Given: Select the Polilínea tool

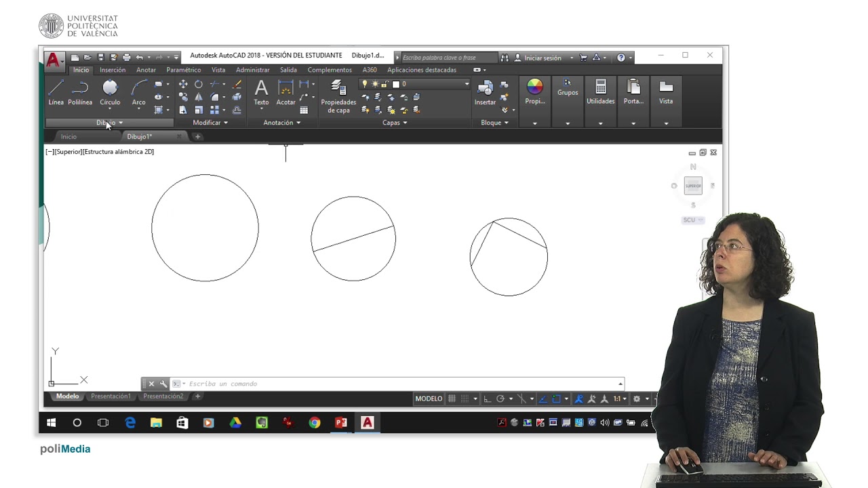Looking at the screenshot, I should pos(80,93).
